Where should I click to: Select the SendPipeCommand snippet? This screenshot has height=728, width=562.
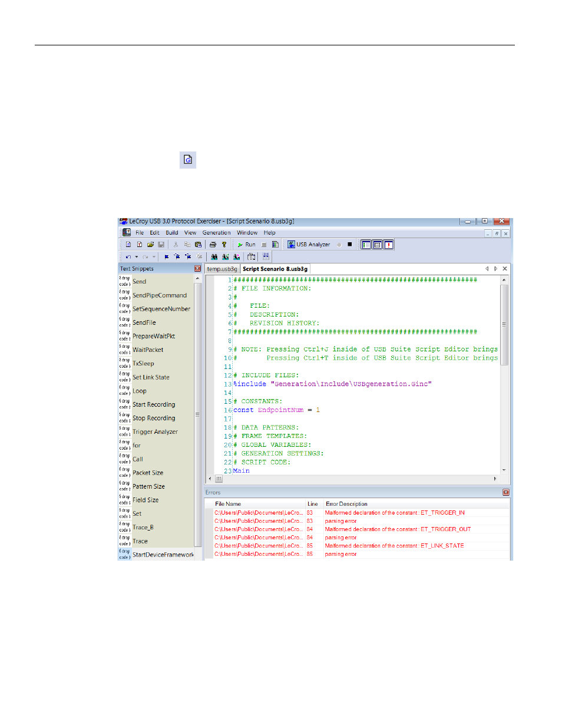coord(160,295)
